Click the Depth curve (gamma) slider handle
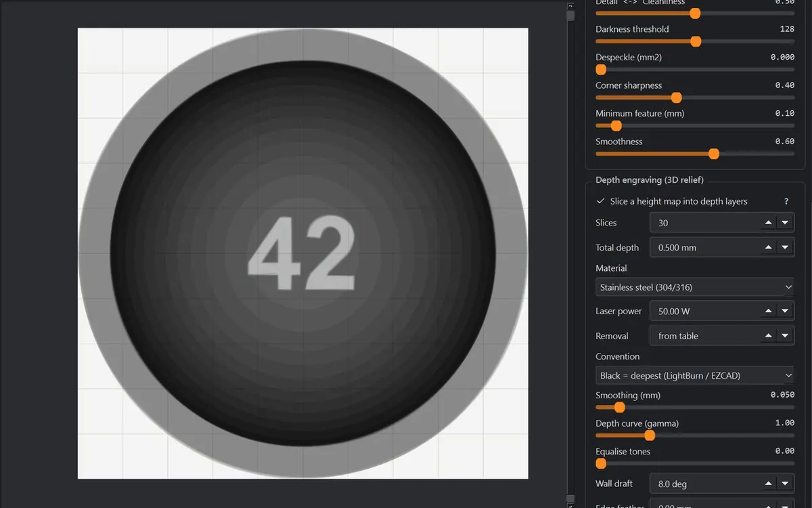The image size is (812, 508). pos(650,436)
